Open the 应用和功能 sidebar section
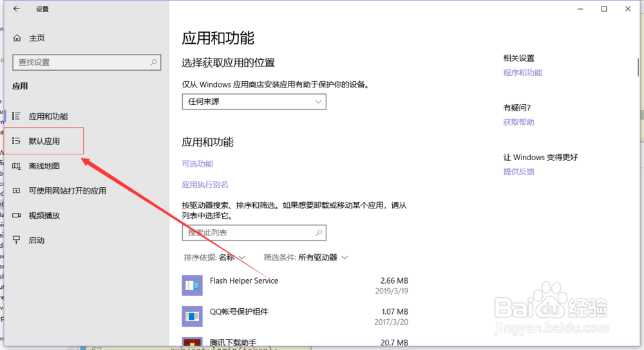The height and width of the screenshot is (350, 644). coord(48,116)
